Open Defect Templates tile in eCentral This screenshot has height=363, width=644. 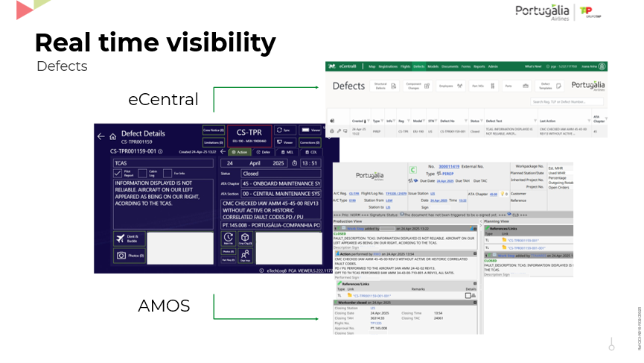pos(549,86)
